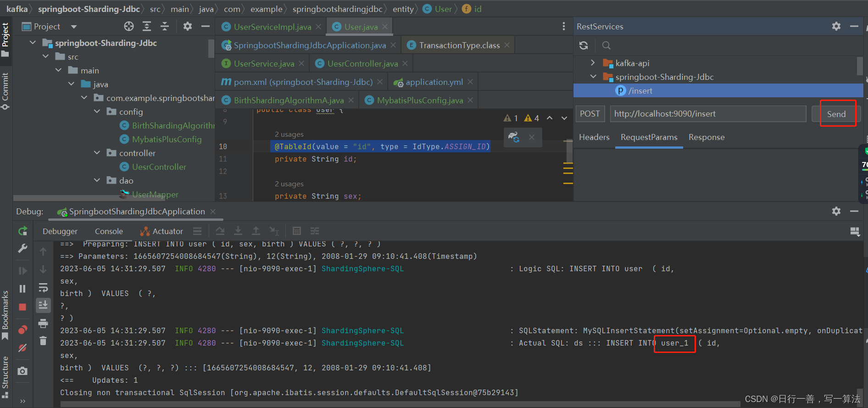Pause the debugged program
Viewport: 868px width, 408px height.
coord(22,289)
